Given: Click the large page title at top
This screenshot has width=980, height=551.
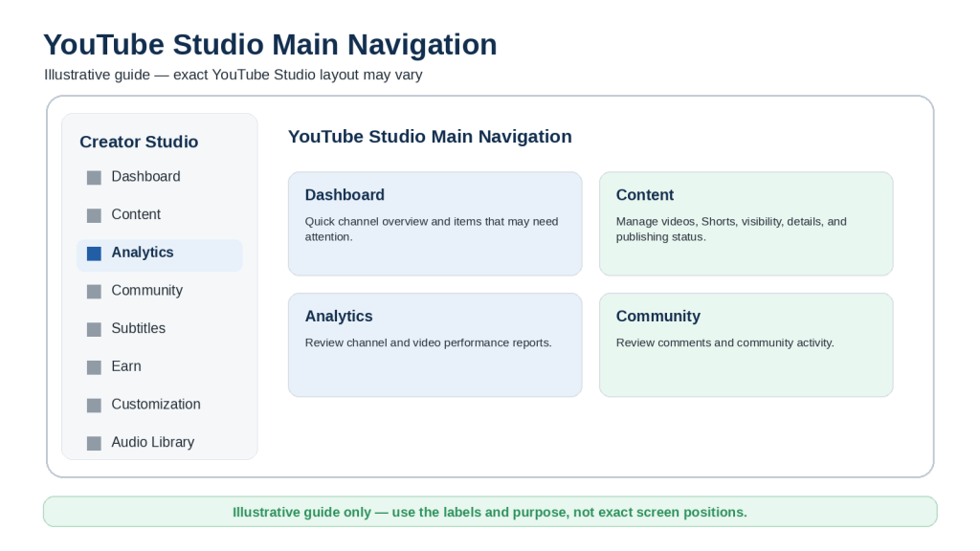Looking at the screenshot, I should coord(270,45).
